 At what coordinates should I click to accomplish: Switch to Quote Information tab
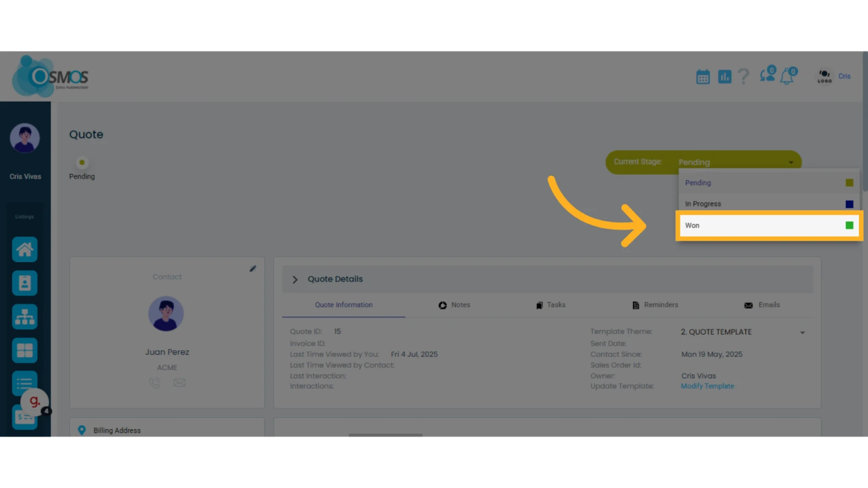(x=344, y=305)
